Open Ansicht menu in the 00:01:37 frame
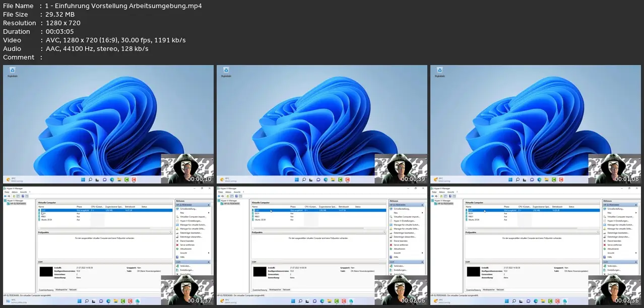The width and height of the screenshot is (644, 308). coord(23,192)
